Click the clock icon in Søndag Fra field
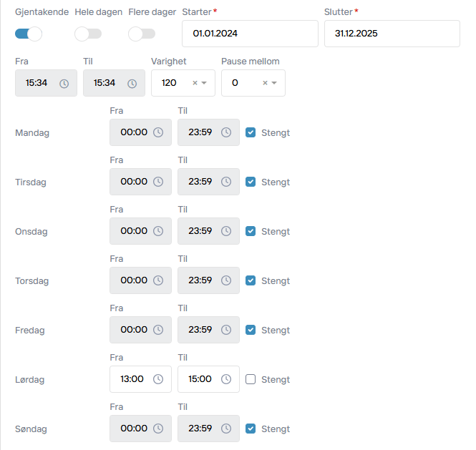The image size is (476, 450). (158, 429)
